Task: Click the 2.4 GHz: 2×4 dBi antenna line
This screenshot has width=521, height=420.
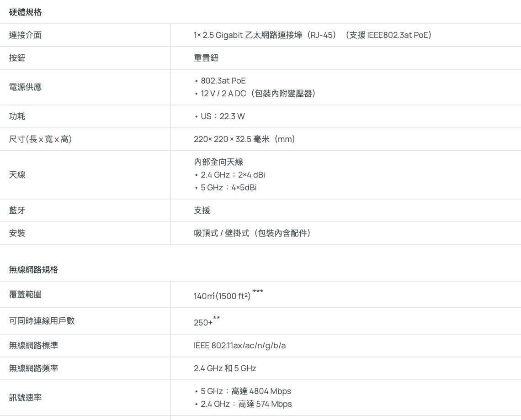Action: [x=228, y=174]
